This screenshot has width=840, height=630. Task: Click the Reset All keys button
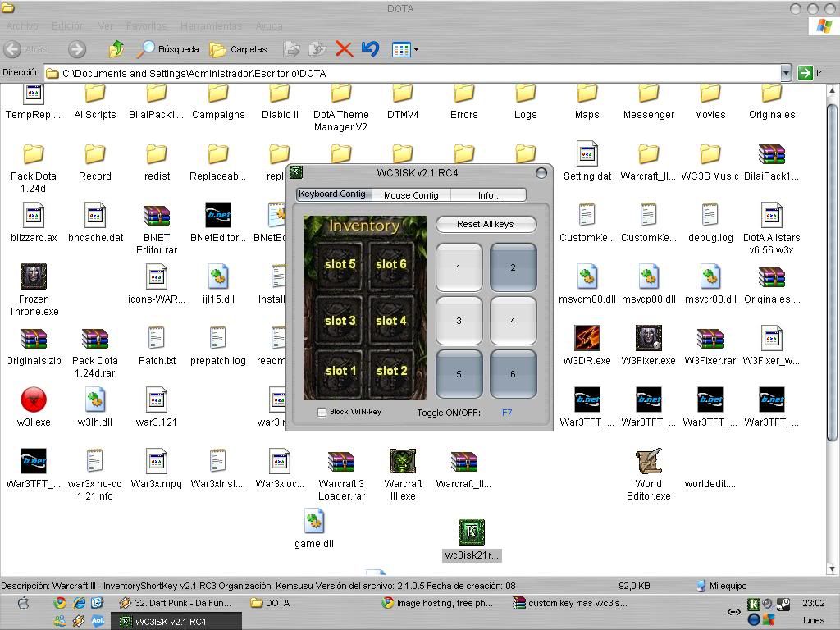(486, 224)
